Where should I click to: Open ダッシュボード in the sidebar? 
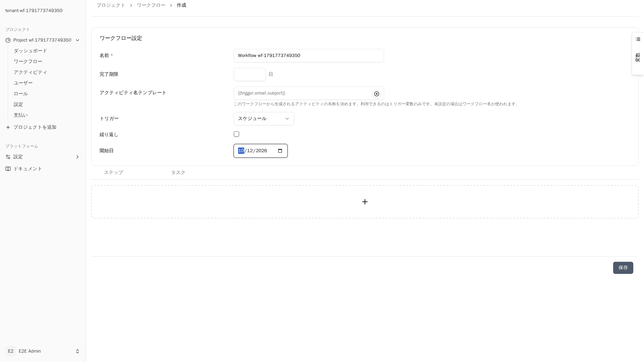coord(30,51)
